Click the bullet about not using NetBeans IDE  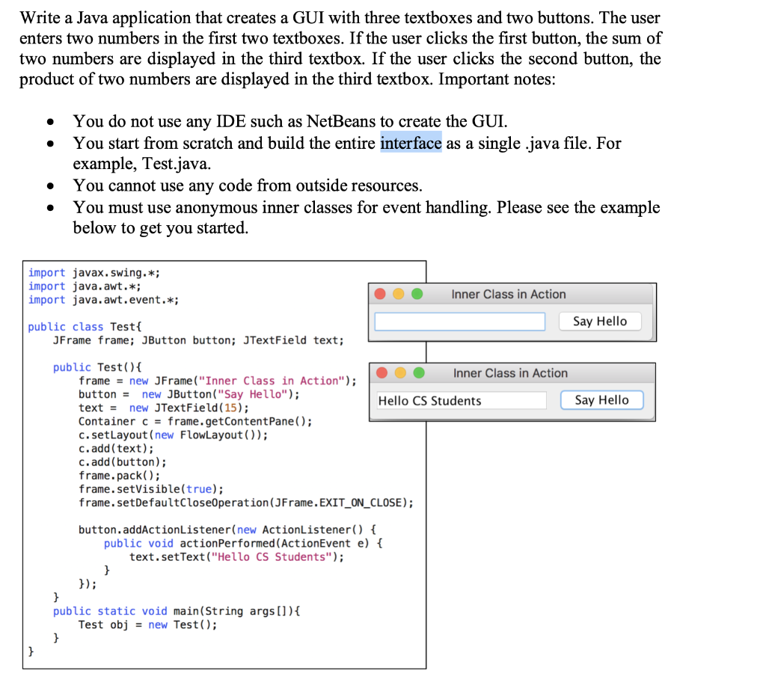tap(290, 121)
